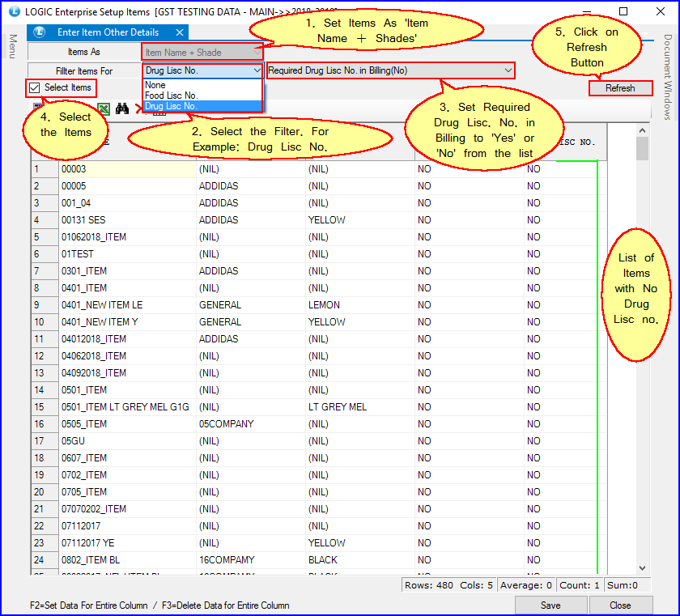Open the Items As dropdown
The image size is (680, 616).
[257, 53]
